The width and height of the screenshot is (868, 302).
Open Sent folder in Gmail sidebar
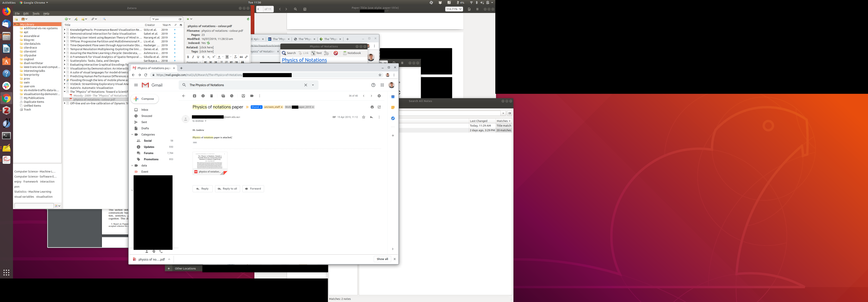pyautogui.click(x=144, y=122)
